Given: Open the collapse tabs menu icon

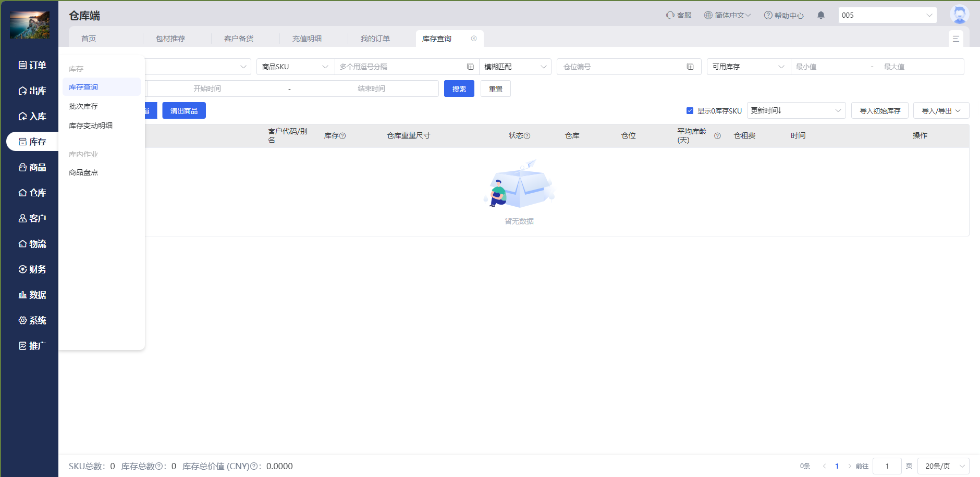Looking at the screenshot, I should point(955,39).
